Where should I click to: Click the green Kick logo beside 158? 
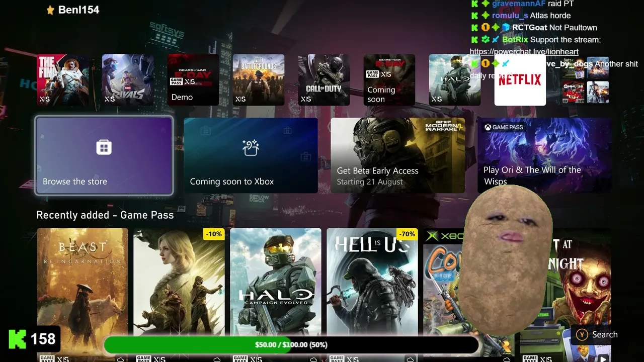tap(18, 339)
